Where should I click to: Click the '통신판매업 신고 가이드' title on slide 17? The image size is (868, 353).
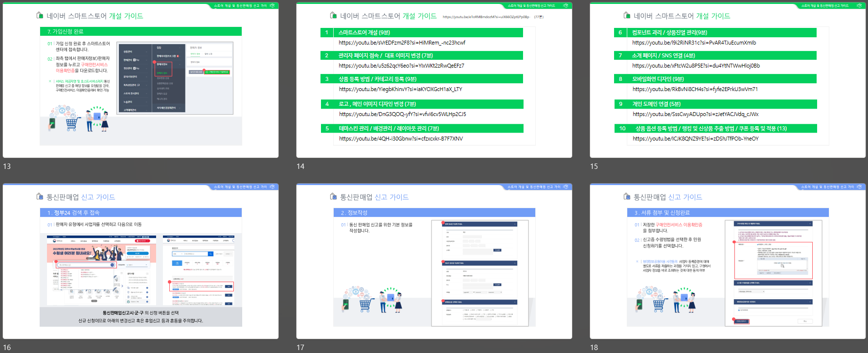[x=374, y=197]
